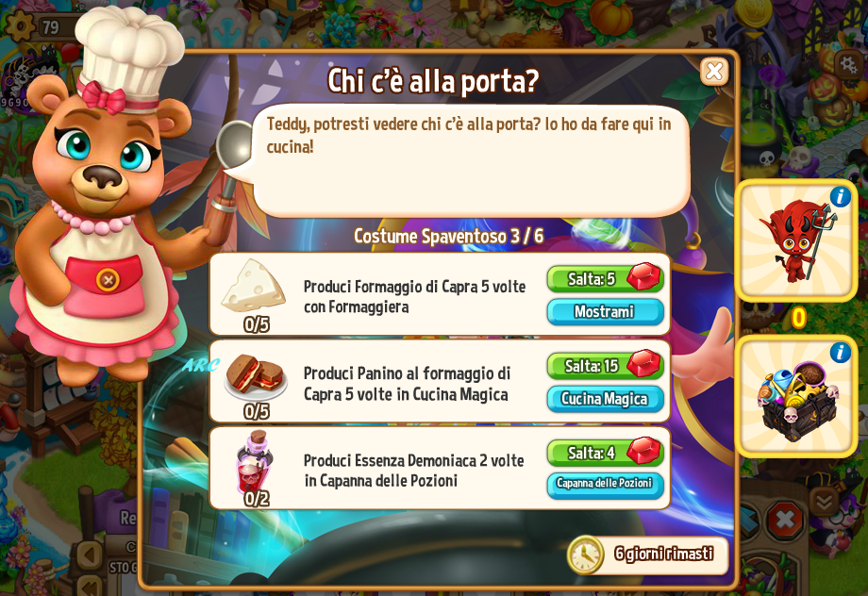Open the settings gear icon top right
Image resolution: width=868 pixels, height=596 pixels.
(848, 65)
